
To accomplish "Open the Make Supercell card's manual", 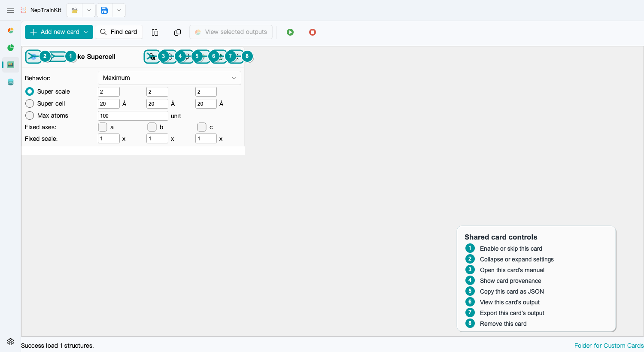I will [152, 57].
